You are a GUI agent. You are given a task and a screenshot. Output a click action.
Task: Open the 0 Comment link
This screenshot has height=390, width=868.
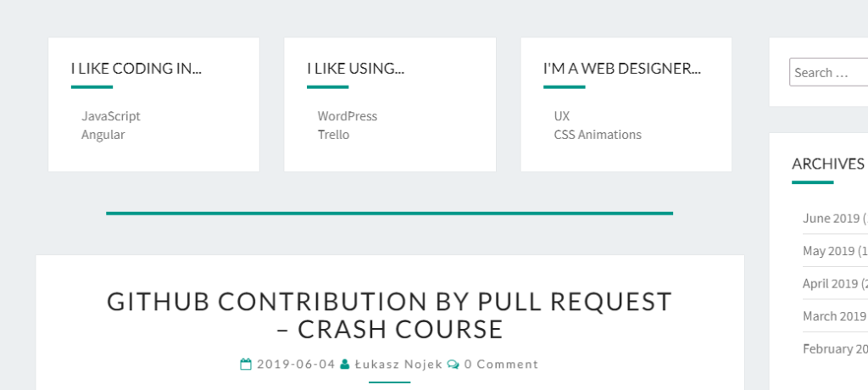click(501, 364)
